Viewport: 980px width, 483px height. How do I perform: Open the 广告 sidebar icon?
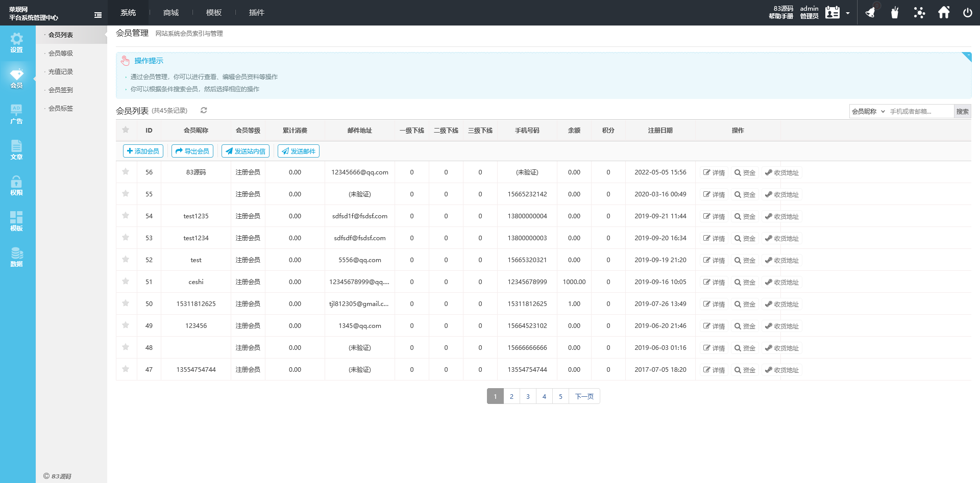[x=16, y=114]
